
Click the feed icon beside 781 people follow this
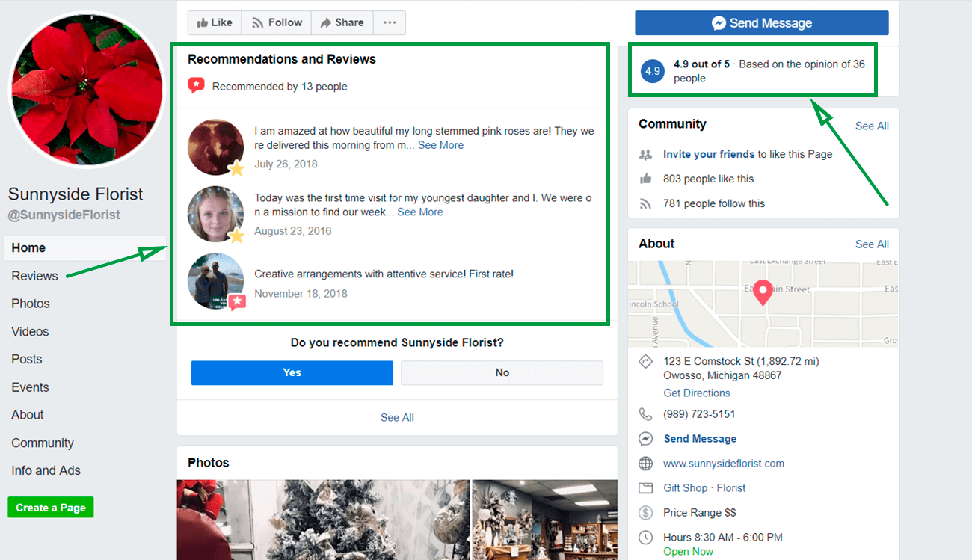645,203
